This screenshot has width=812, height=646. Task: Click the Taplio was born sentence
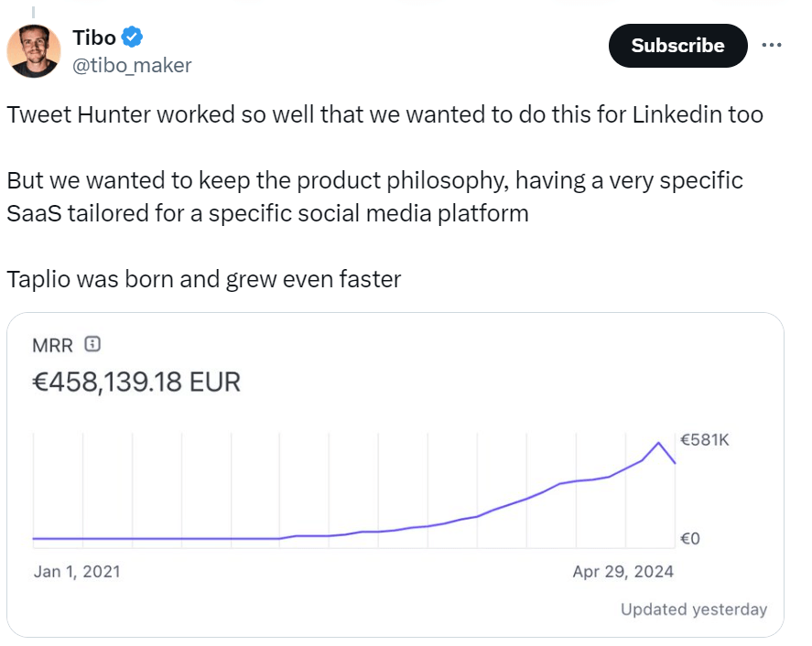pyautogui.click(x=203, y=279)
